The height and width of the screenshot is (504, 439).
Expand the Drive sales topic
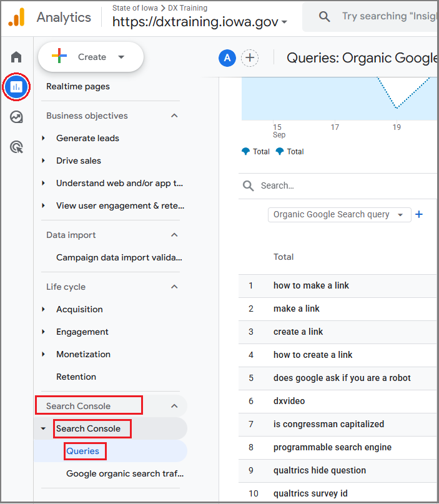(43, 161)
